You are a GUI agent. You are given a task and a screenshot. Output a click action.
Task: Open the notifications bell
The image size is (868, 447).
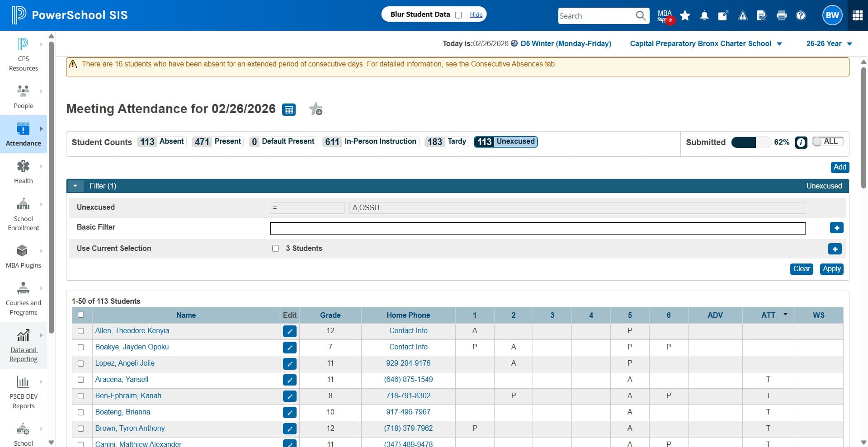click(x=704, y=16)
